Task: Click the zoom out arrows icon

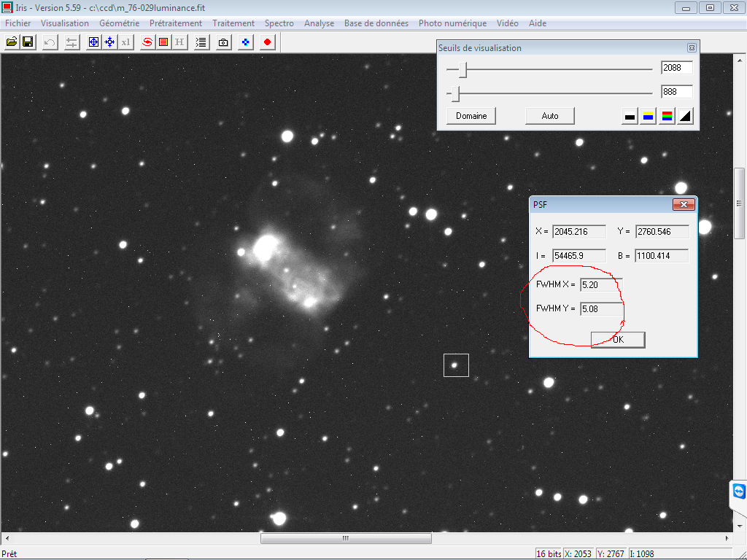Action: (x=110, y=42)
